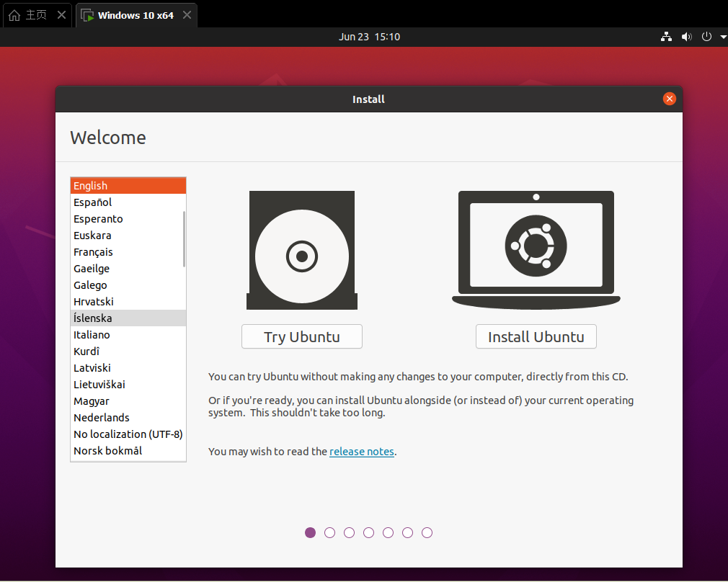Click the laptop icon above Install Ubuntu
Viewport: 728px width, 582px height.
click(536, 250)
